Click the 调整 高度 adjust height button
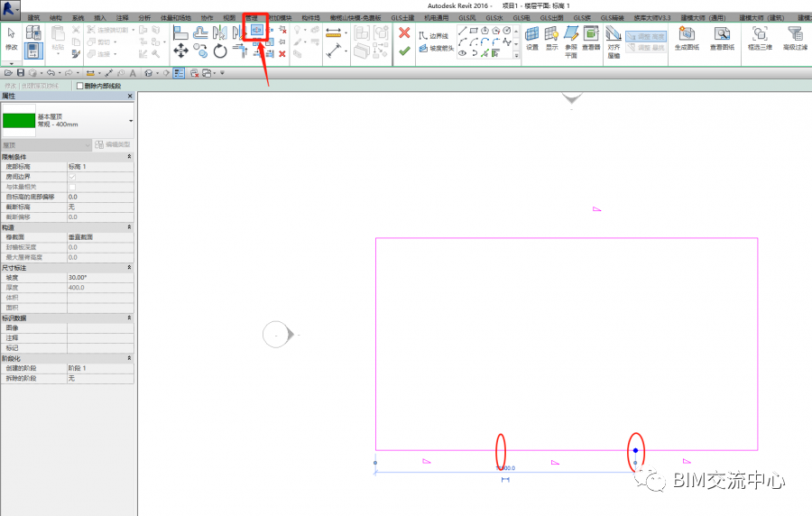The width and height of the screenshot is (812, 516). click(x=646, y=37)
